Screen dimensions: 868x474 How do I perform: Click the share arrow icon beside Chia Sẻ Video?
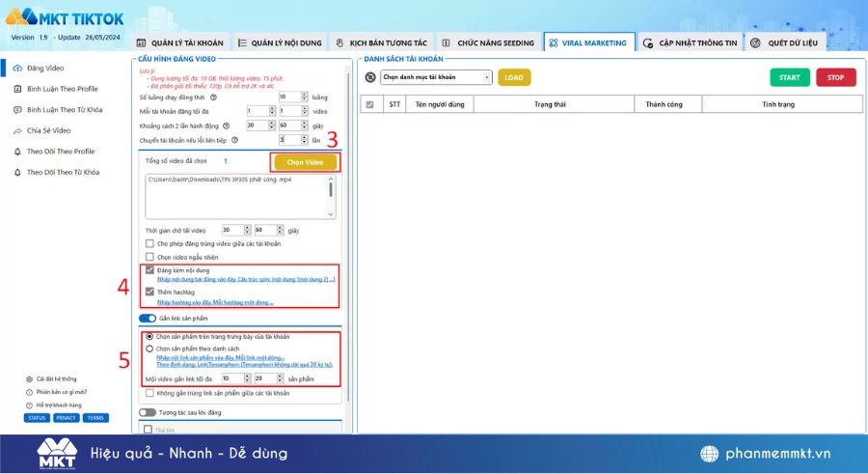point(17,131)
